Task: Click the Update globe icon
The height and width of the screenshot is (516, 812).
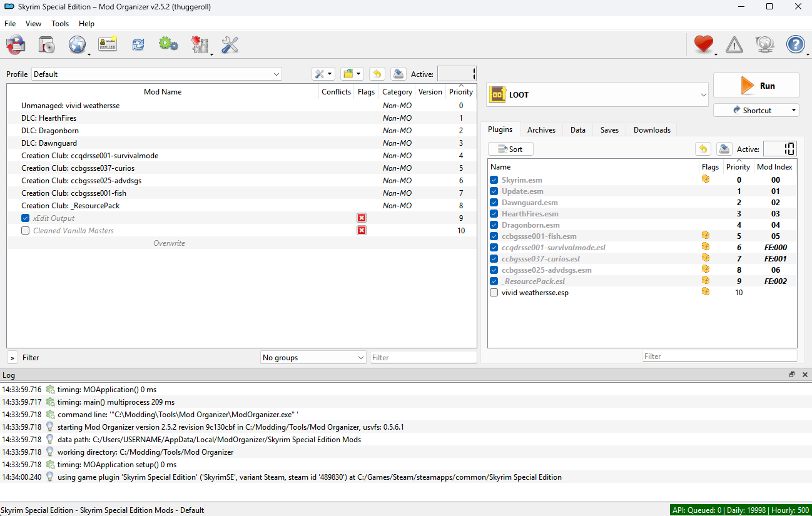Action: (x=764, y=44)
